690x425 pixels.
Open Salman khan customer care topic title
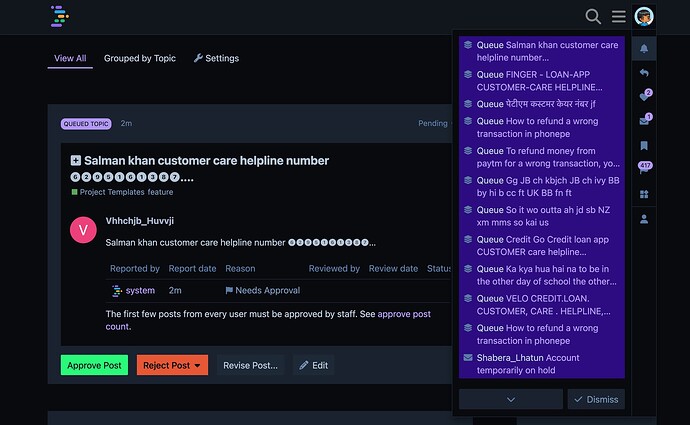(206, 161)
